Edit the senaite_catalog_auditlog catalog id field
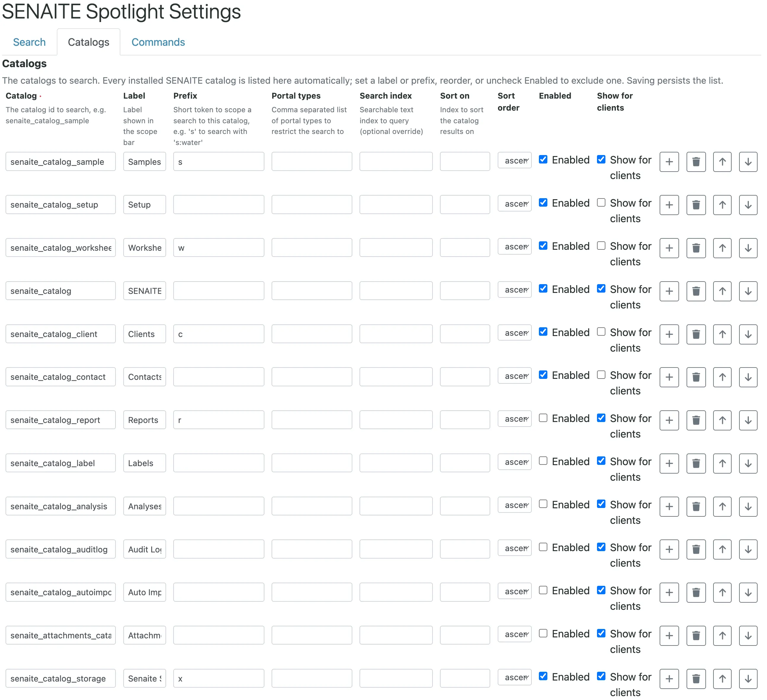 point(60,549)
